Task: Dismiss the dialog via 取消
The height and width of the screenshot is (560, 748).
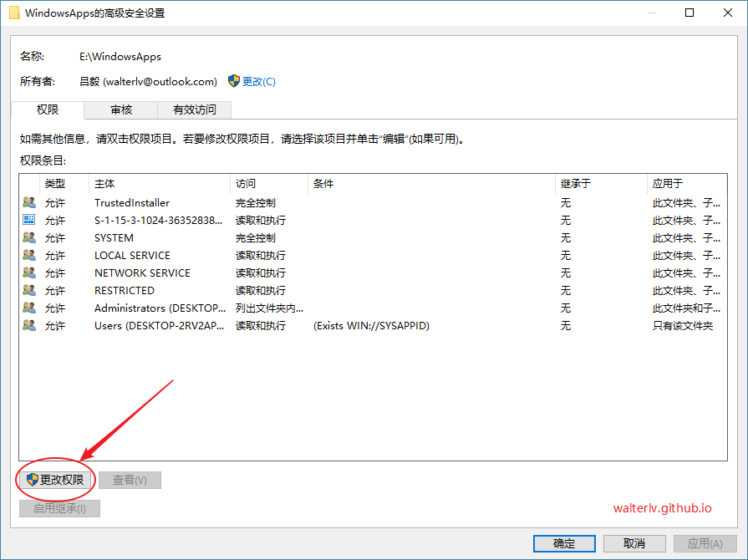Action: pos(634,542)
